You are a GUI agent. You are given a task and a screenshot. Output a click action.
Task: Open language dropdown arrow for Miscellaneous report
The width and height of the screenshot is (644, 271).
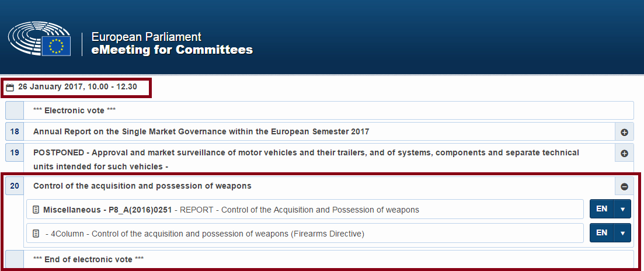(x=622, y=209)
